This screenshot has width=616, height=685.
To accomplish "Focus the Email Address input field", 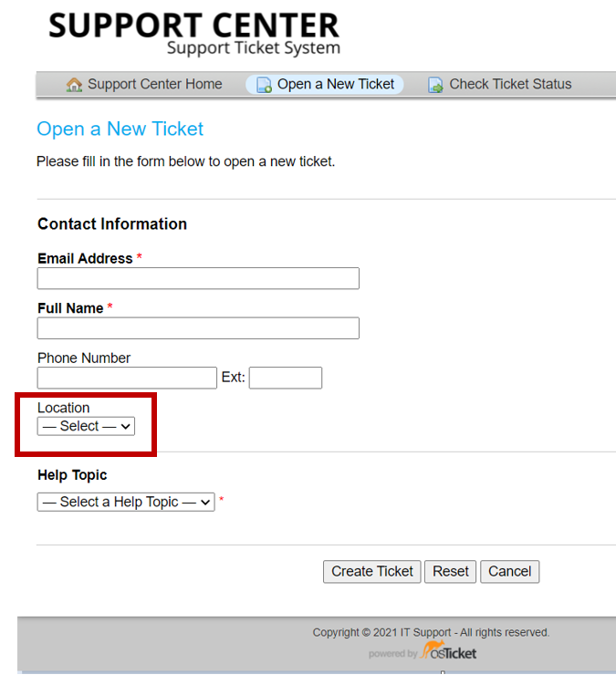I will (x=198, y=278).
